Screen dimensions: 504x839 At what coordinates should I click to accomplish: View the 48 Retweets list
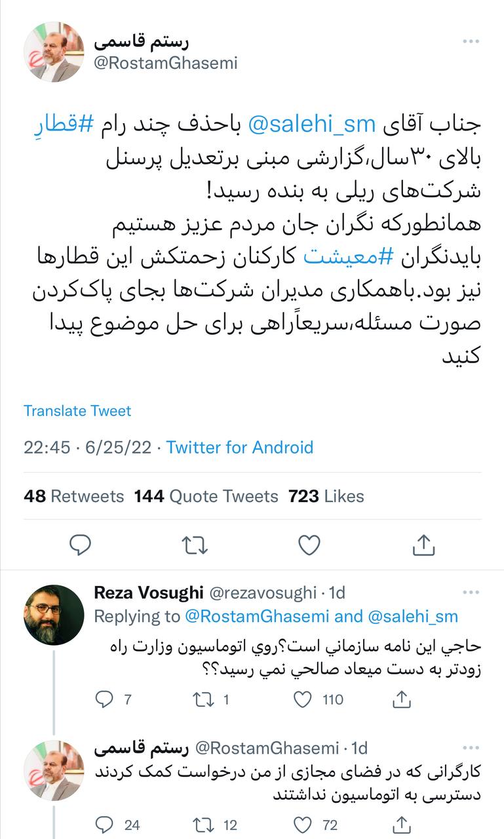coord(73,497)
